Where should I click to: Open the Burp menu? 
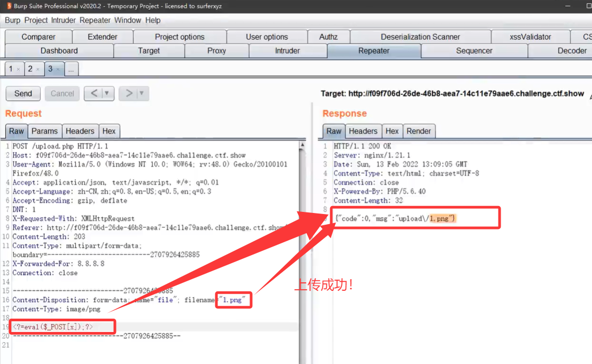pyautogui.click(x=12, y=20)
